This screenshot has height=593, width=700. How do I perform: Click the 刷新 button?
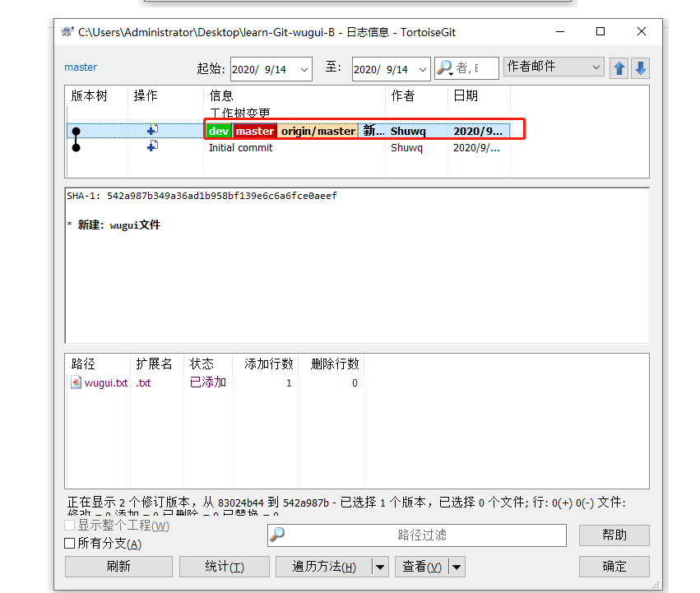(118, 567)
